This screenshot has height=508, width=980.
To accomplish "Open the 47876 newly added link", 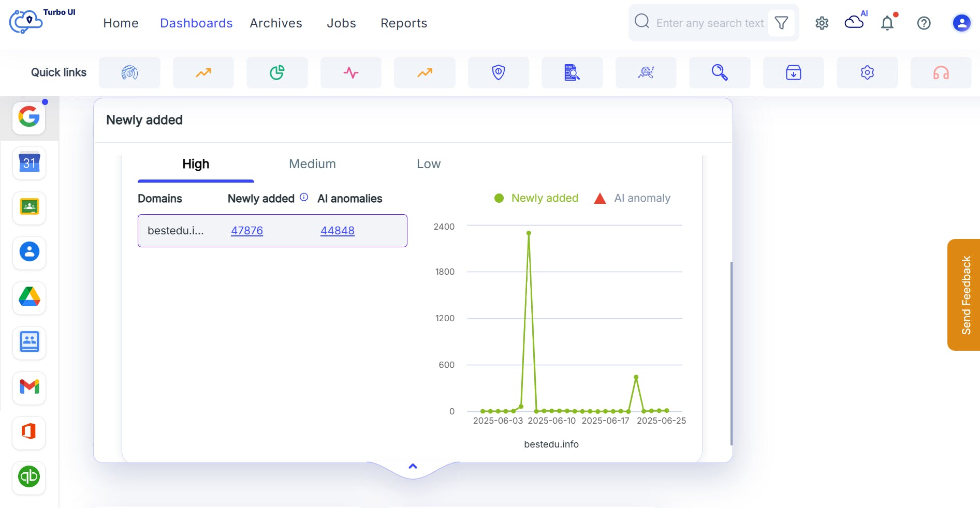I will coord(247,231).
